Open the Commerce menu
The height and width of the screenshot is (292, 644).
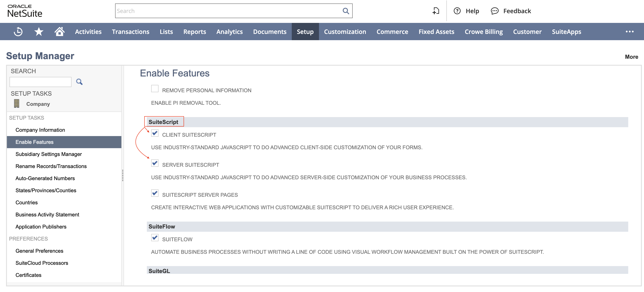(x=392, y=32)
